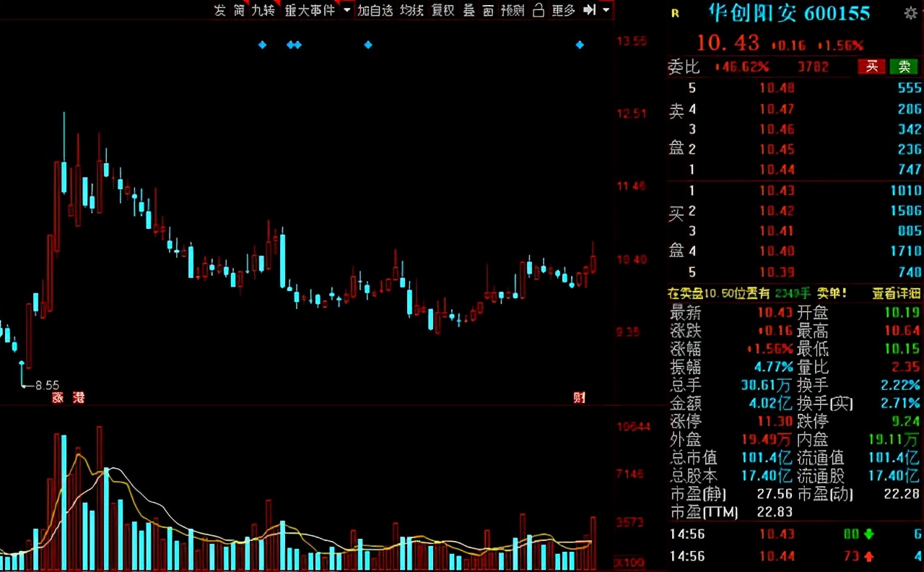Click the 最高 value 10.64
This screenshot has height=572, width=924.
(903, 331)
